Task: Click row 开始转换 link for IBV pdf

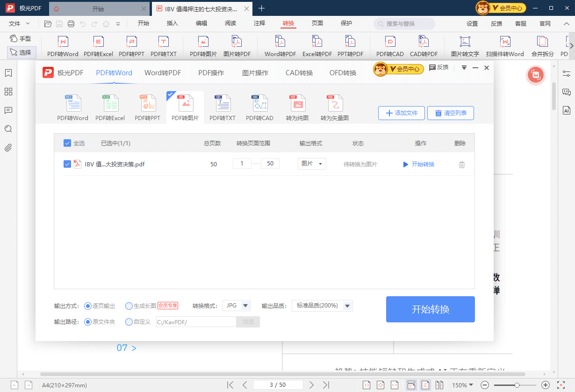Action: (x=419, y=164)
